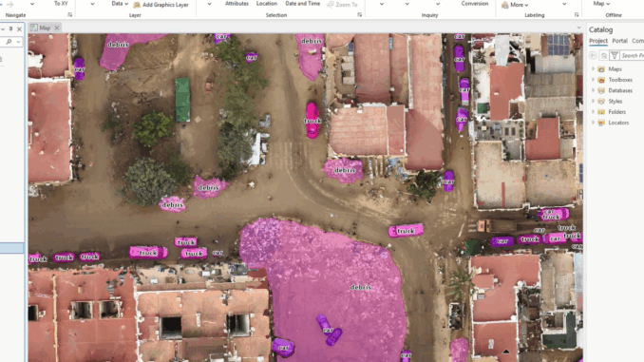The image size is (644, 362).
Task: Click the Databases label in Catalog
Action: click(x=620, y=90)
